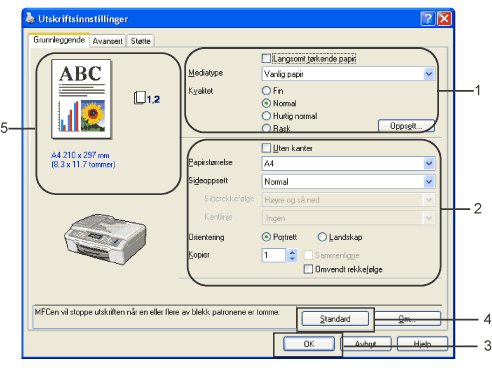Enable Omvendt rekkefølge checkbox

[308, 269]
